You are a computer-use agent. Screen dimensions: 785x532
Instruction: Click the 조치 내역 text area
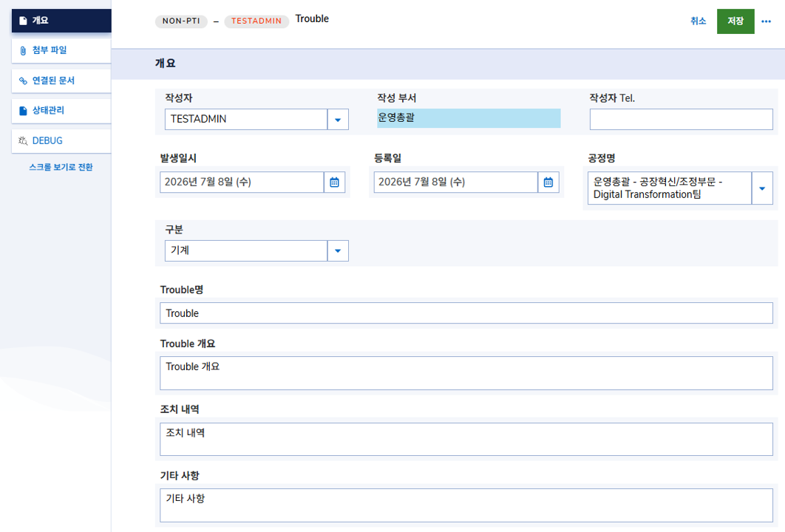pyautogui.click(x=466, y=439)
